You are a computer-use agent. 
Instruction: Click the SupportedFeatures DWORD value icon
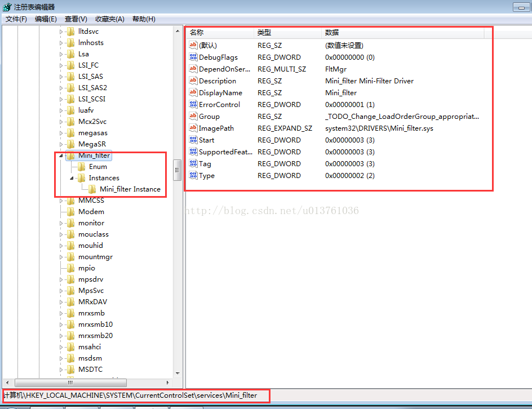pyautogui.click(x=193, y=152)
